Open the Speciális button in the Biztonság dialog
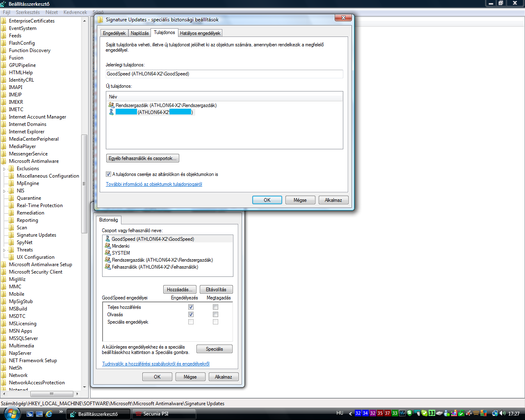The width and height of the screenshot is (525, 420). pyautogui.click(x=215, y=349)
